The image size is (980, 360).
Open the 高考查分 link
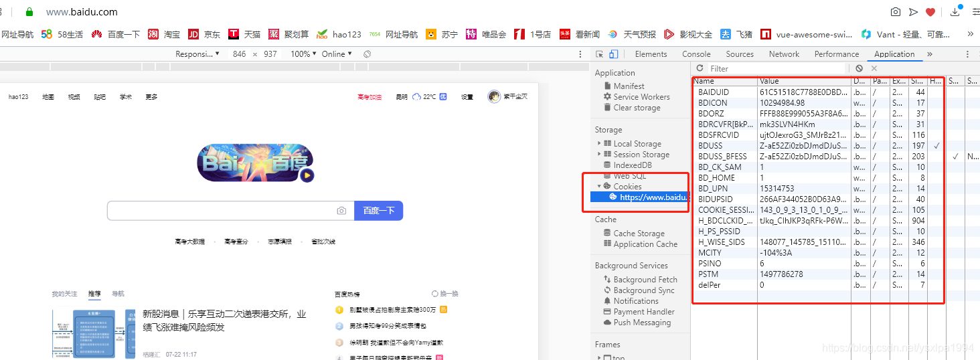pyautogui.click(x=236, y=242)
